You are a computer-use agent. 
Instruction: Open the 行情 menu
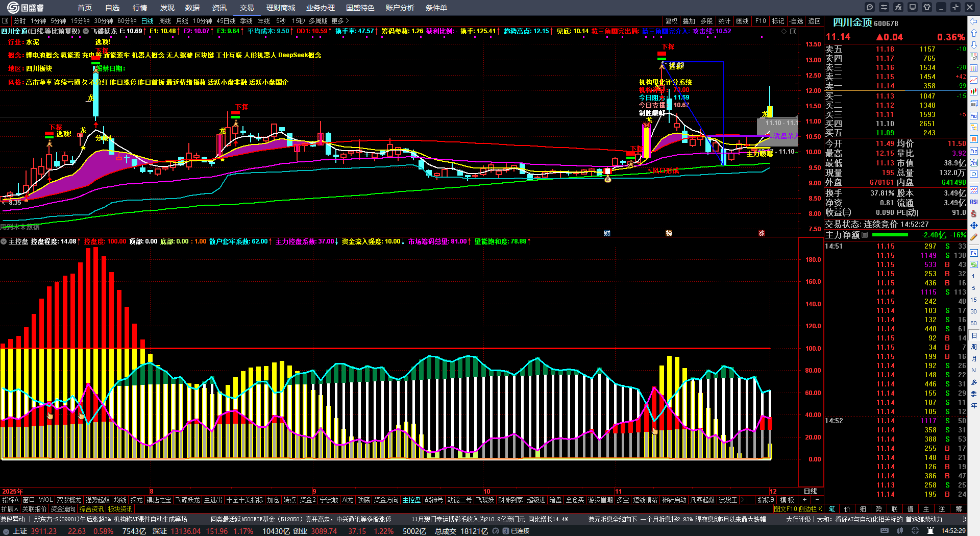(140, 8)
